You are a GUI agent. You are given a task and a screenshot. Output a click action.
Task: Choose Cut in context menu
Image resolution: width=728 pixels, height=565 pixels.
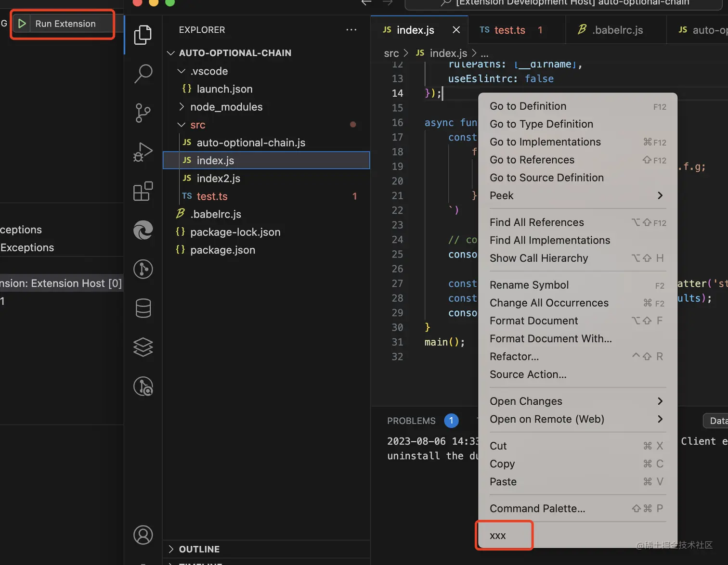(x=578, y=446)
